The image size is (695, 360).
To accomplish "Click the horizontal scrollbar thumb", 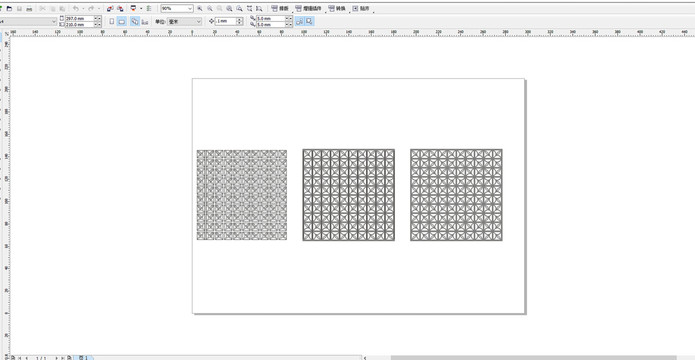I will 534,358.
